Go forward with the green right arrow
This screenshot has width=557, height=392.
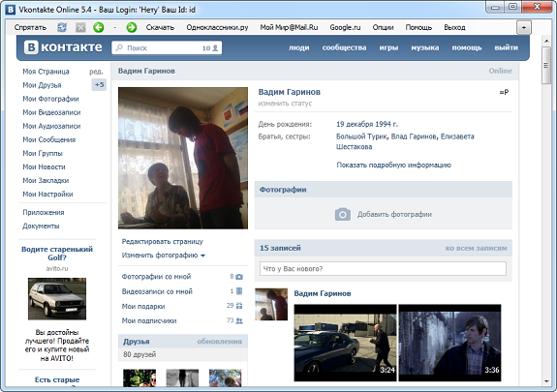click(132, 27)
